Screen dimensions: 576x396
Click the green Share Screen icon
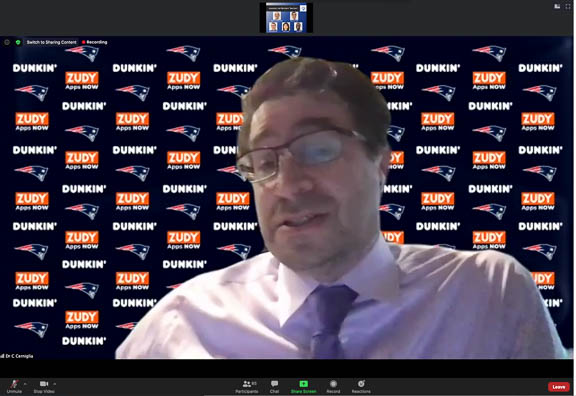click(303, 384)
